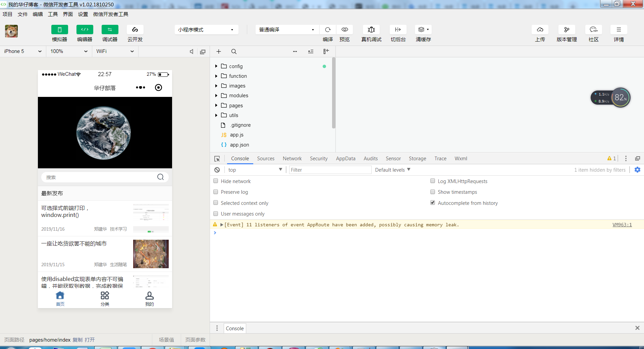Open the 设置 menu
This screenshot has height=349, width=644.
(x=83, y=14)
